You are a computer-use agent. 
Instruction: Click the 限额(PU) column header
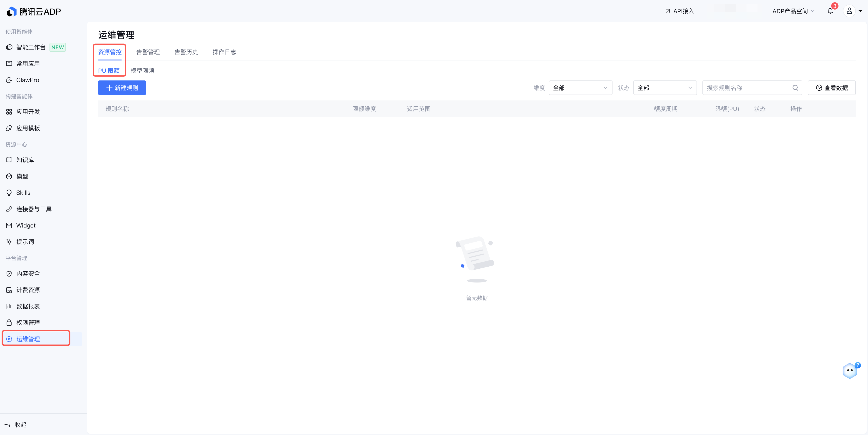[x=727, y=109]
